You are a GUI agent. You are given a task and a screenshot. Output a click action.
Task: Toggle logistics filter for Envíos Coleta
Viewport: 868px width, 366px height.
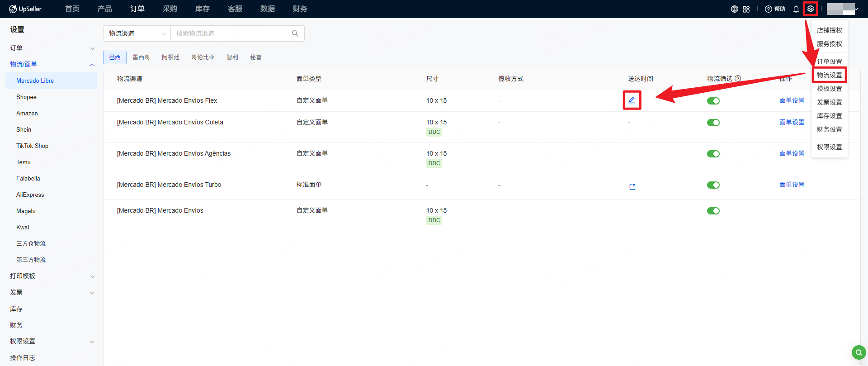point(713,123)
